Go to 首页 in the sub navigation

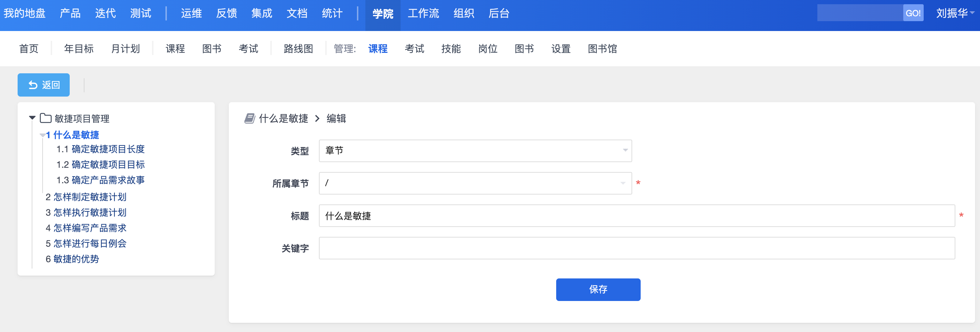29,49
